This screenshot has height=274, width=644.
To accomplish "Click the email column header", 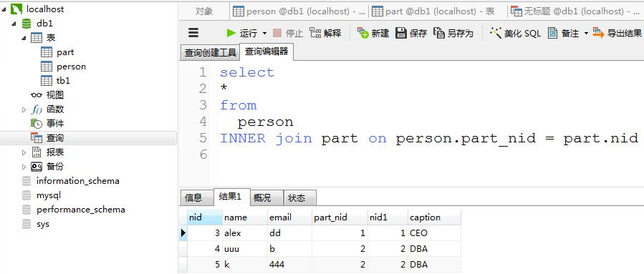I will (289, 217).
